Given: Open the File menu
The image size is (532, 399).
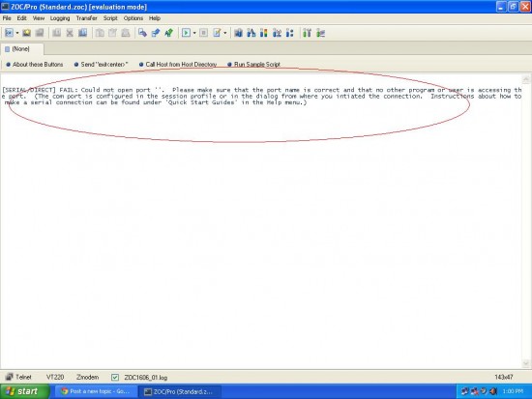Looking at the screenshot, I should tap(7, 18).
